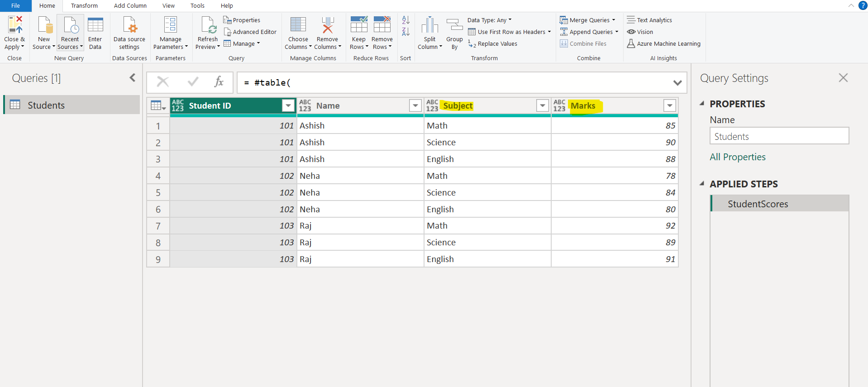The image size is (868, 387).
Task: Open the Add Column tab
Action: tap(130, 6)
